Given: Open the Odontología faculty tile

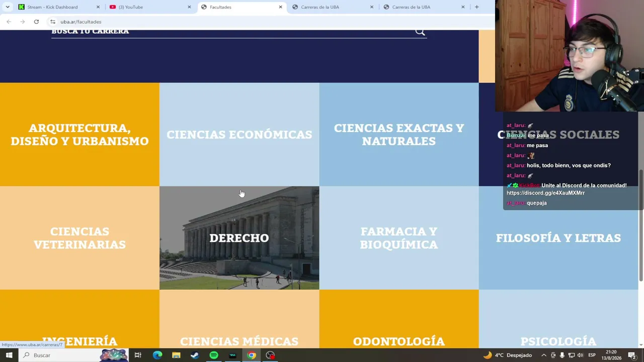Looking at the screenshot, I should (x=398, y=319).
